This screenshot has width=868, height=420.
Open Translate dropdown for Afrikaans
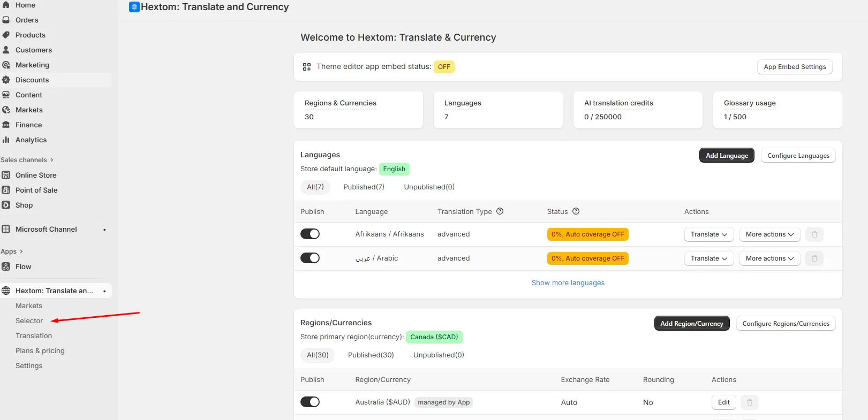(709, 234)
